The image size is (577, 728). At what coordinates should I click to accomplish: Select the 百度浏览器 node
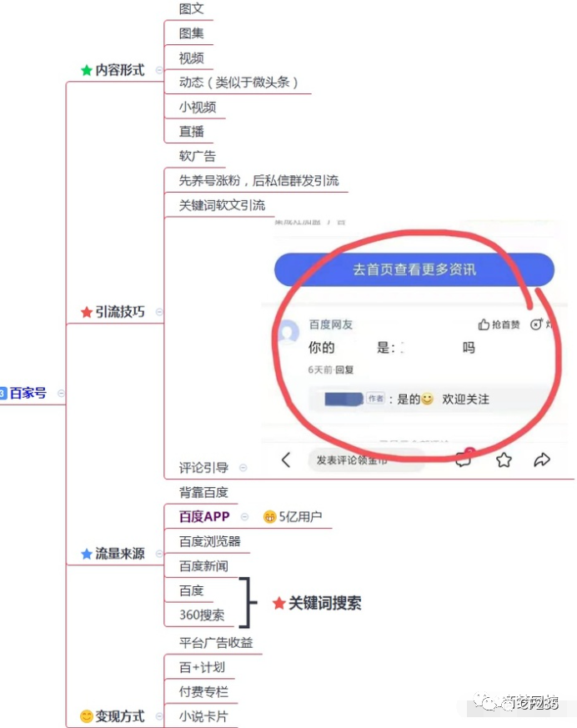click(x=210, y=541)
